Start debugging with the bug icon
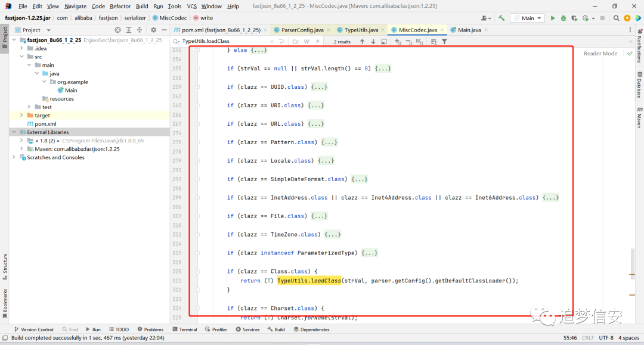 (x=563, y=18)
